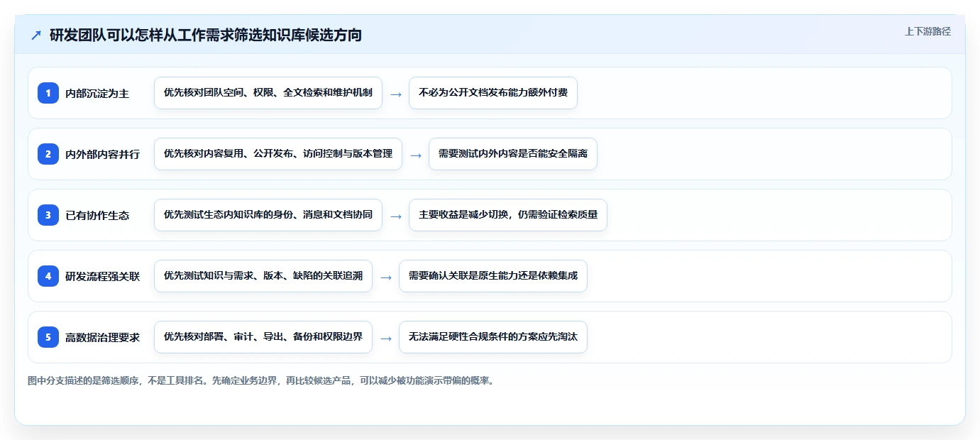Open the card 无法满足硬性合规条件的方案应先淘汰
This screenshot has width=980, height=440.
pyautogui.click(x=493, y=337)
